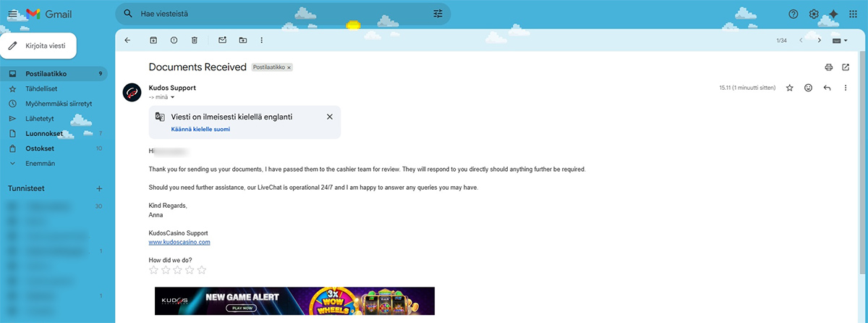868x323 pixels.
Task: Expand the Enemmän section in sidebar
Action: point(41,164)
